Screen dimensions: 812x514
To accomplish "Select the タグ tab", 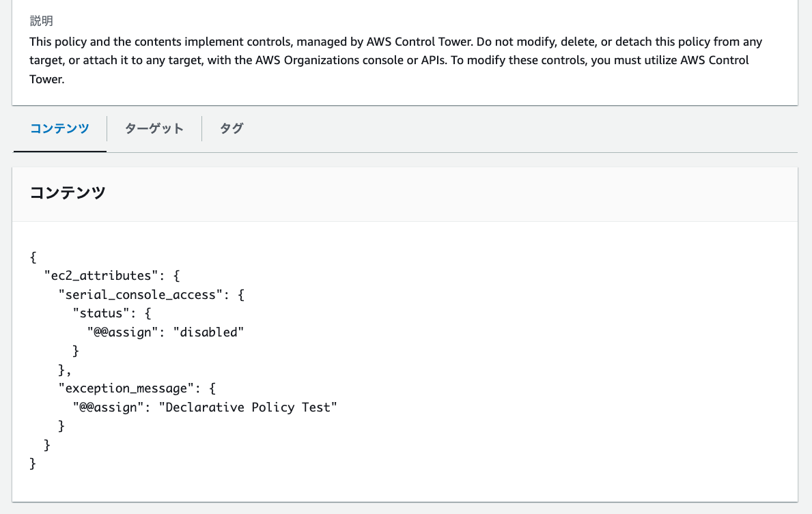I will point(232,128).
